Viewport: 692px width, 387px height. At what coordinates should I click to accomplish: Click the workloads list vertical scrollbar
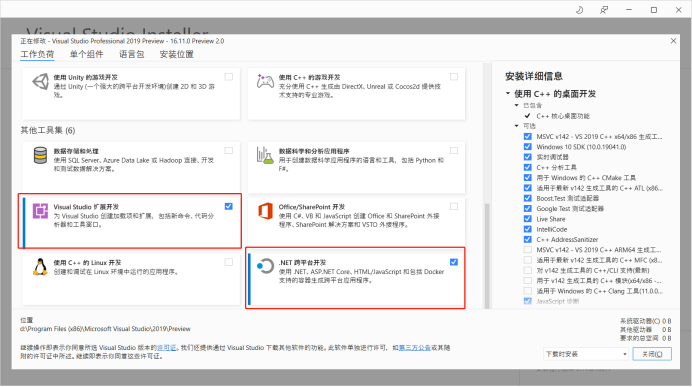click(487, 256)
